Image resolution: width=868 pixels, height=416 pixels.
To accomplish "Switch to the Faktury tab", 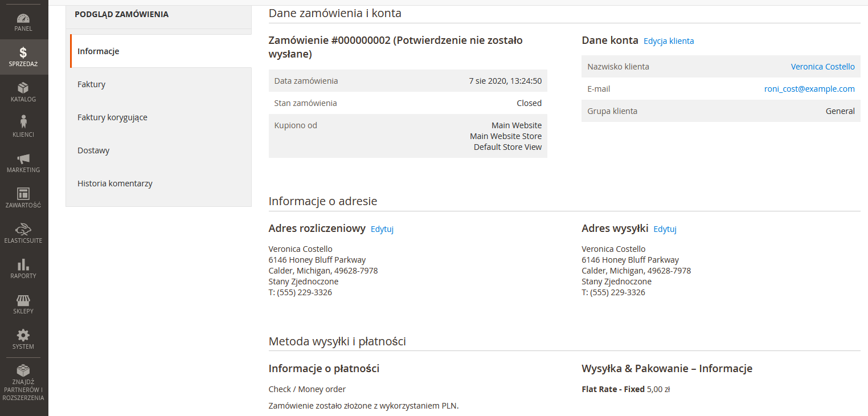I will tap(92, 84).
